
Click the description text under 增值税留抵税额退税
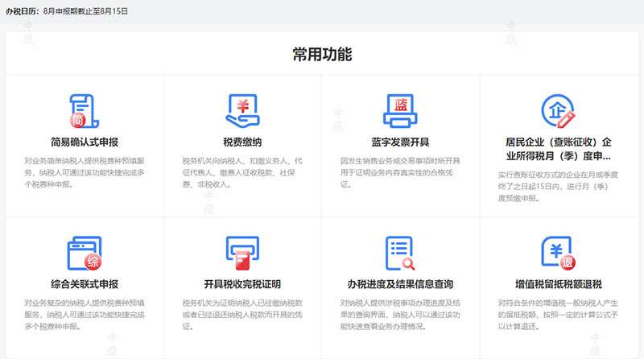558,309
